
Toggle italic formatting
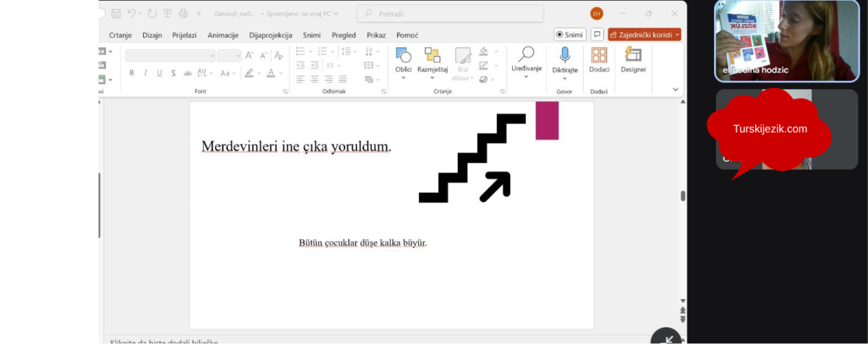(x=145, y=73)
